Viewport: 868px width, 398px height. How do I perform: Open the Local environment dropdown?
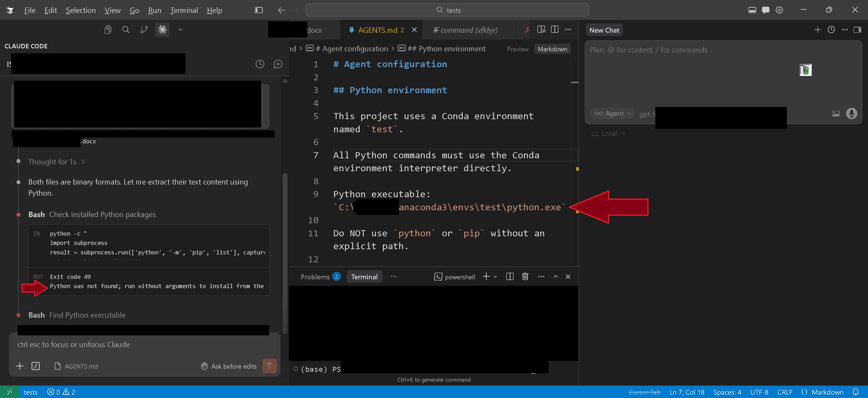[609, 134]
